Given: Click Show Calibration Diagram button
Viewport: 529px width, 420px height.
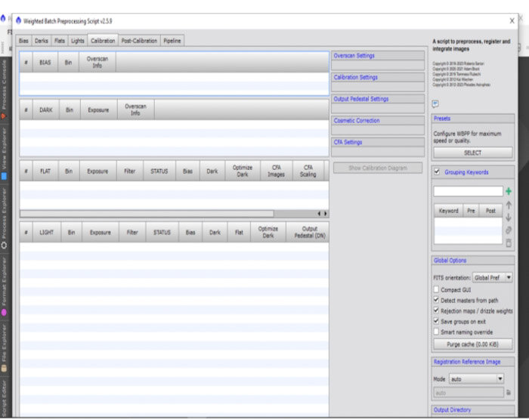Looking at the screenshot, I should click(378, 168).
